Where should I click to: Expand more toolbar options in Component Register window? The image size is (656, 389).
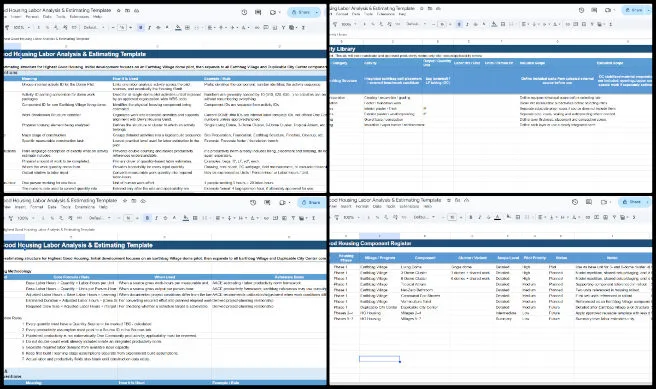tap(635, 217)
